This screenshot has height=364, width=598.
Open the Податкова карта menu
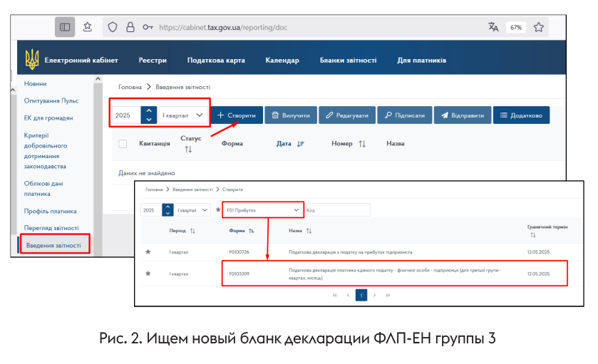tap(216, 61)
